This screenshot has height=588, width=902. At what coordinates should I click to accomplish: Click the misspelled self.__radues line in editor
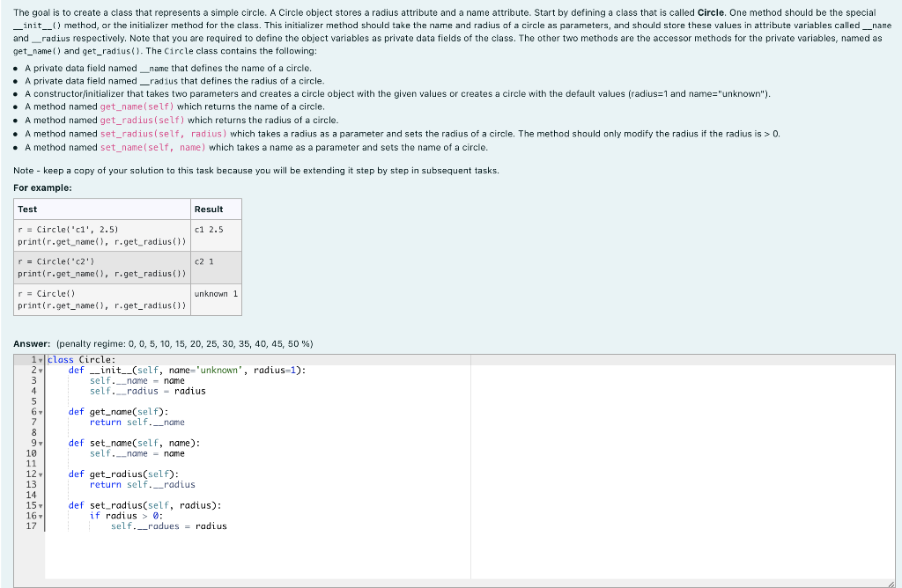click(x=168, y=526)
